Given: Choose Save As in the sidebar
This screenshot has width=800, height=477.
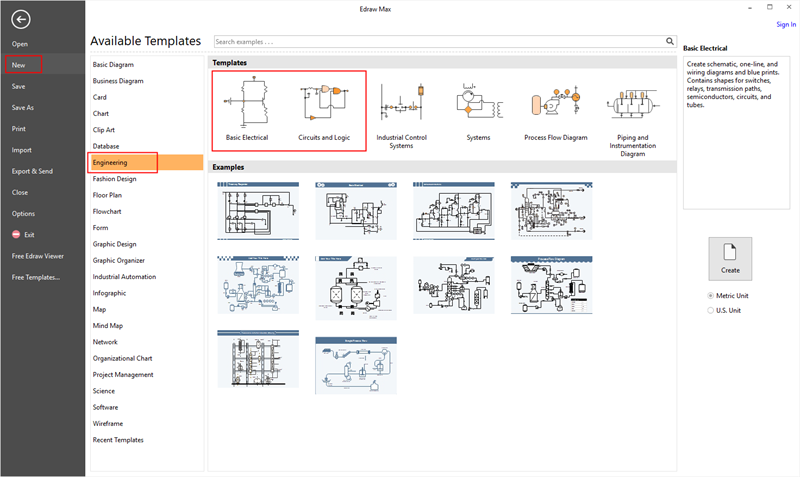Looking at the screenshot, I should [22, 108].
